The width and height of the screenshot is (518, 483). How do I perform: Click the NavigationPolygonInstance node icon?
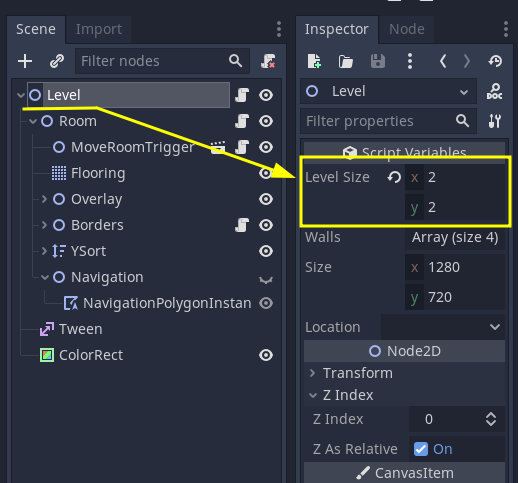[x=71, y=303]
